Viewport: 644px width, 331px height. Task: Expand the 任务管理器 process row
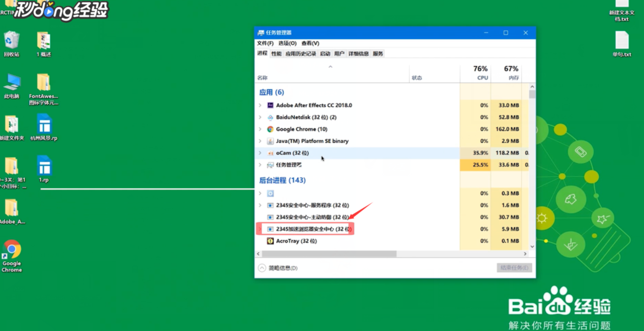click(260, 165)
